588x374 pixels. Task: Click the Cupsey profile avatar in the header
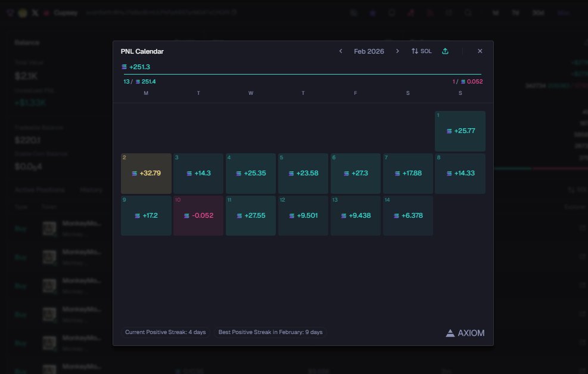point(22,12)
